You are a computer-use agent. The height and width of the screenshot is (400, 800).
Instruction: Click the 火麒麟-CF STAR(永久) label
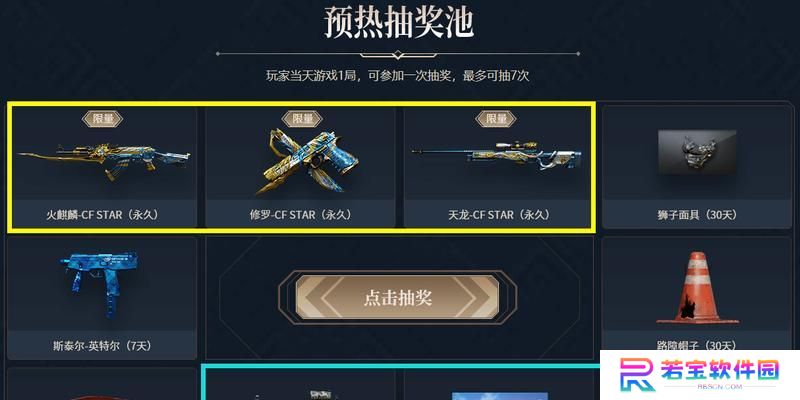(102, 215)
